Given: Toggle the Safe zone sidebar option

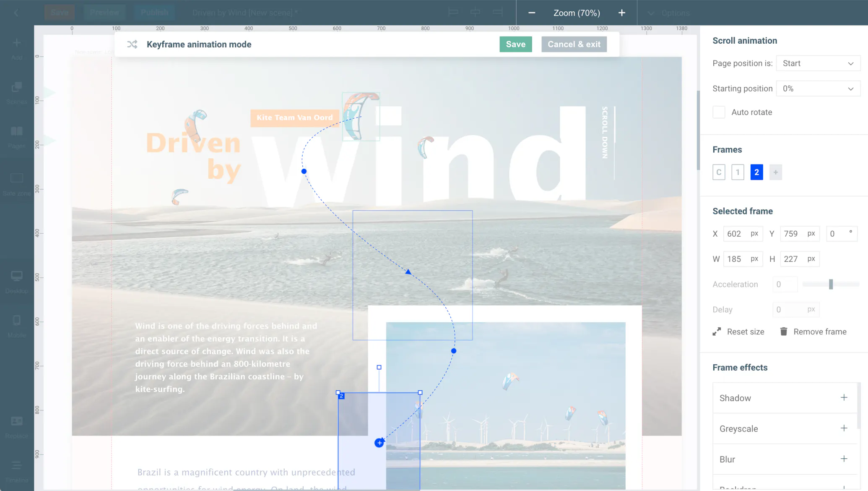Looking at the screenshot, I should tap(17, 184).
